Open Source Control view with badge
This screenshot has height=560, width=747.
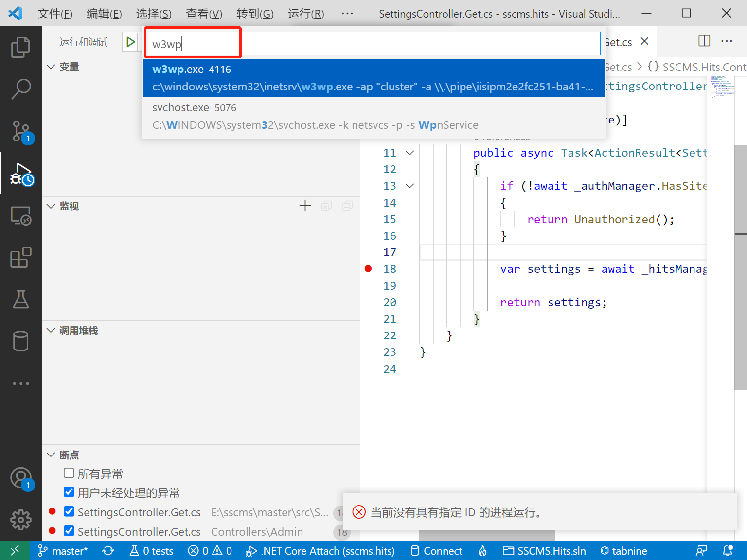20,131
